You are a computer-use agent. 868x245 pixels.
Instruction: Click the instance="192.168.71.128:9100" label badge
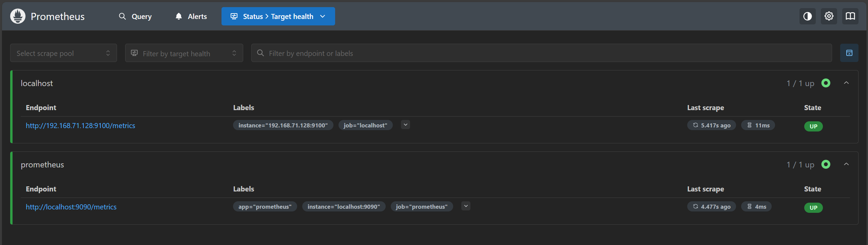tap(283, 125)
